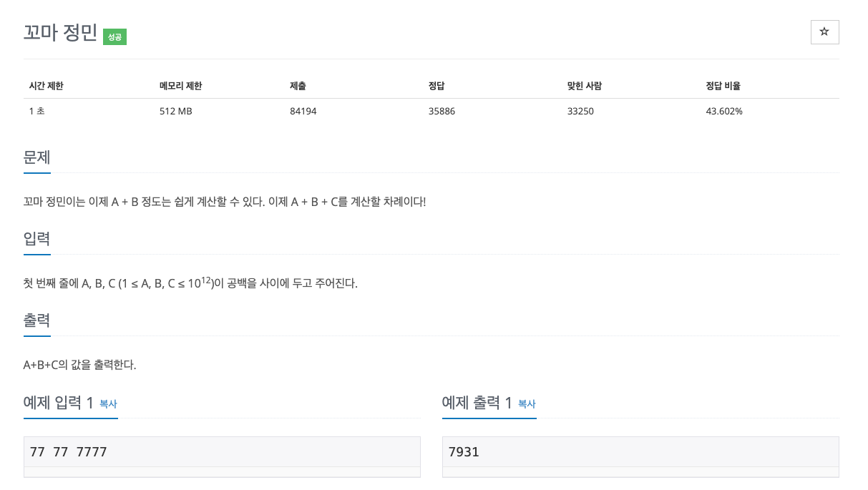Click the green 성공 status badge
The image size is (868, 490).
tap(114, 36)
